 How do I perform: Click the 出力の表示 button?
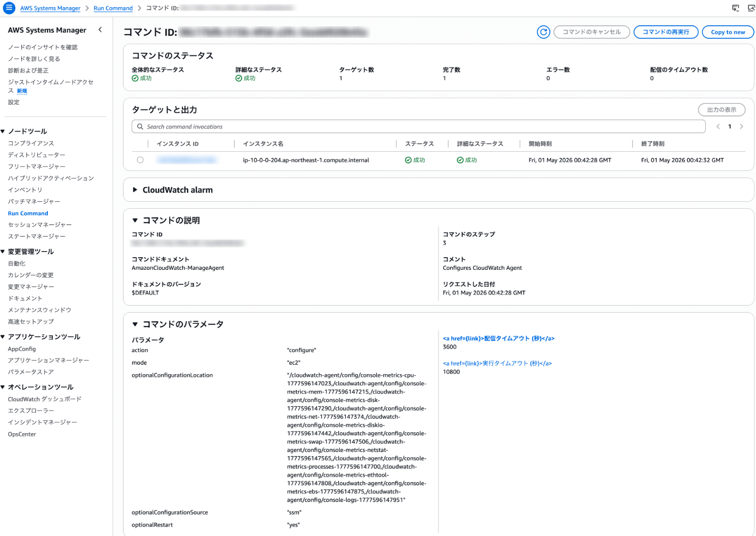(722, 109)
